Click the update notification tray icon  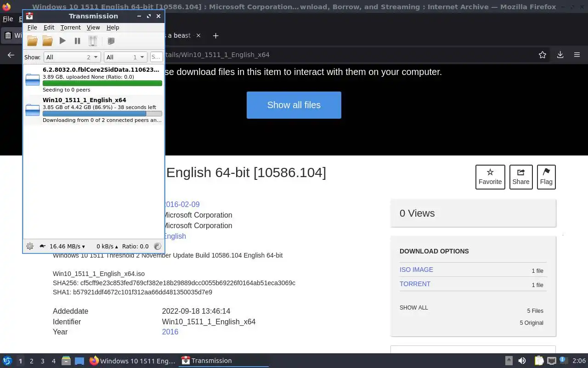(x=562, y=361)
